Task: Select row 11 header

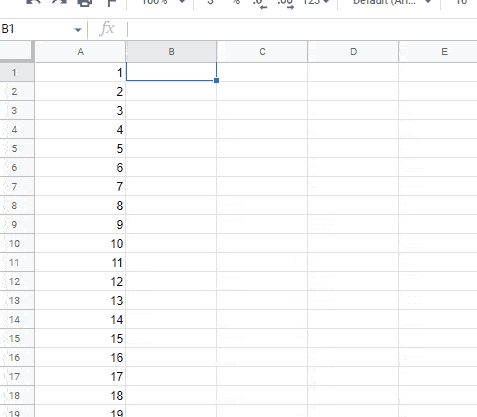Action: click(17, 262)
